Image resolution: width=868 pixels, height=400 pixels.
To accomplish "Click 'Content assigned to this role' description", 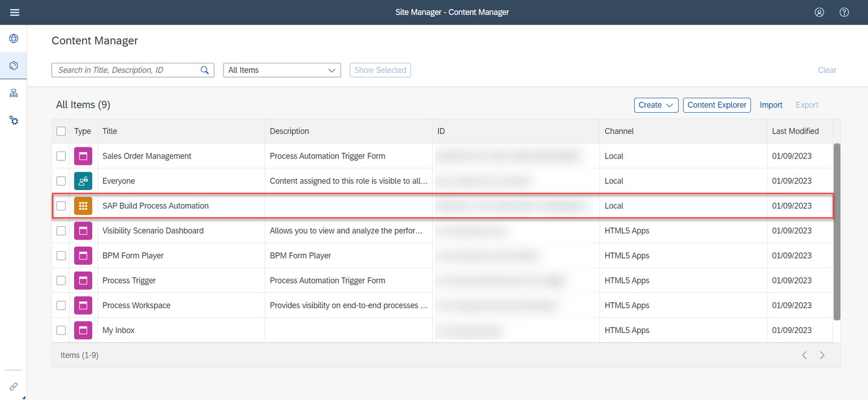I will 348,181.
